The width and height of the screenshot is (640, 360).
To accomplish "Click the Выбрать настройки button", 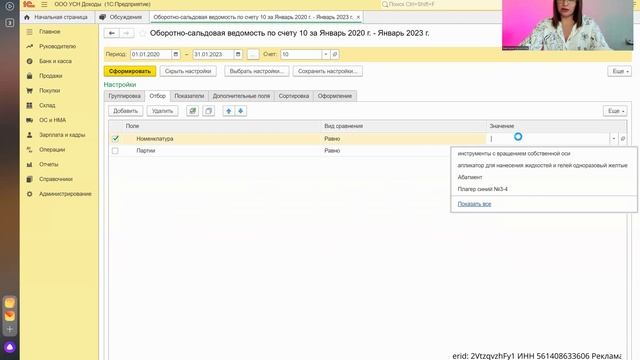I will pos(256,71).
